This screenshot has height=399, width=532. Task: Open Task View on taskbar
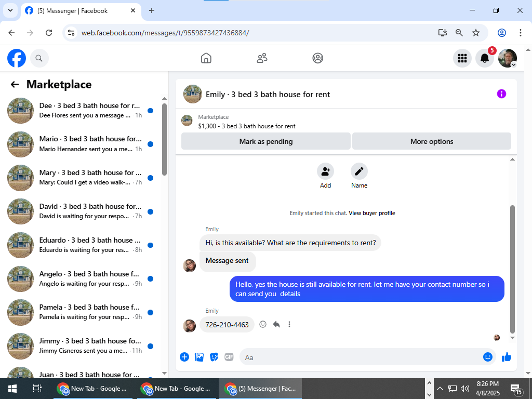[37, 389]
